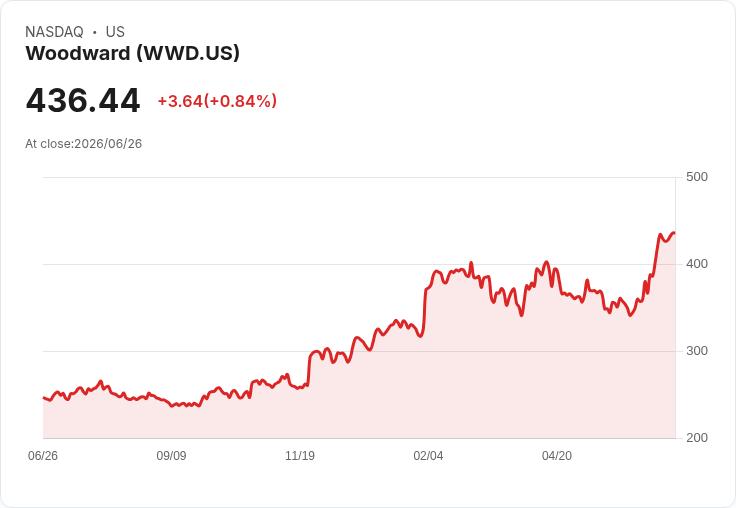Image resolution: width=736 pixels, height=508 pixels.
Task: Click the +3.64(+0.84%) price change text
Action: (x=217, y=101)
